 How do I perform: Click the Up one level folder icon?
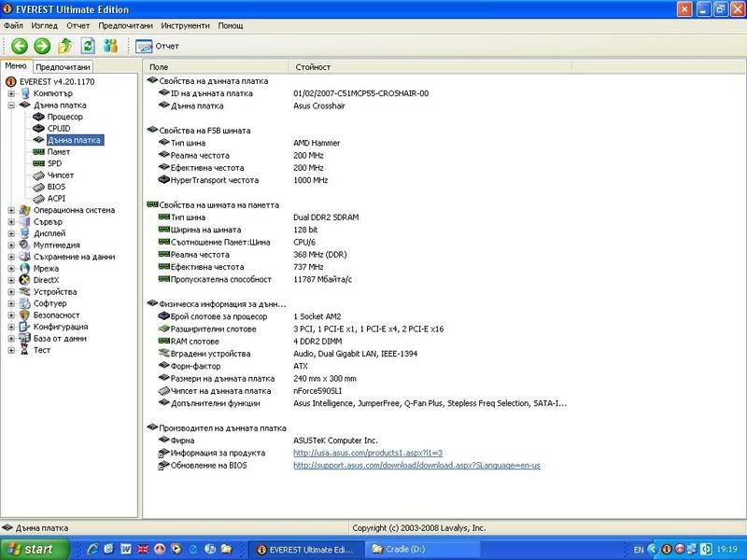coord(65,46)
